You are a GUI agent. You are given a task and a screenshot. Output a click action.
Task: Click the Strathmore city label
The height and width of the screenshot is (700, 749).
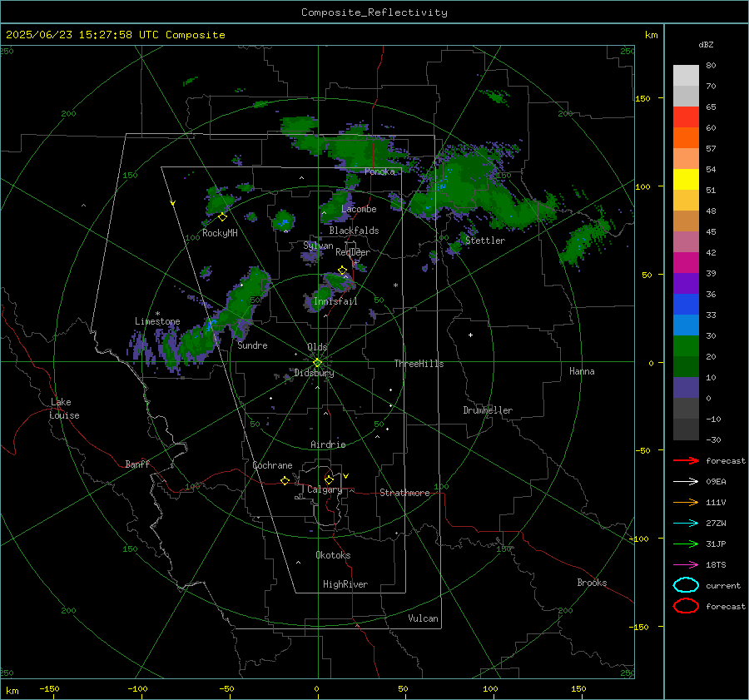point(404,493)
